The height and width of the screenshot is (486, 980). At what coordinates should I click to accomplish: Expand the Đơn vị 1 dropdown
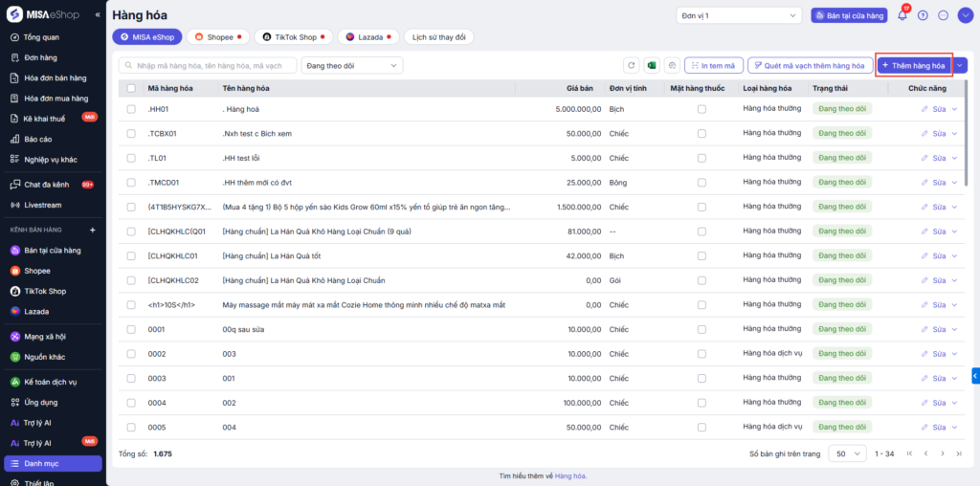tap(738, 15)
